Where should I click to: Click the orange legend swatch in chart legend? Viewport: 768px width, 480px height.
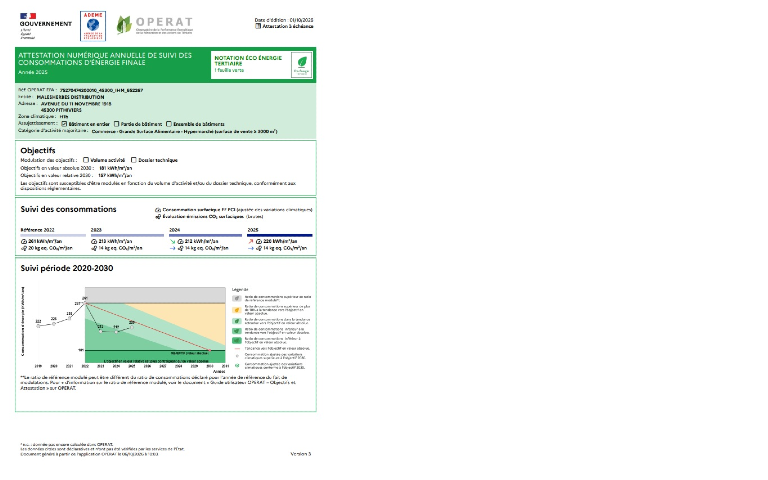(x=237, y=310)
